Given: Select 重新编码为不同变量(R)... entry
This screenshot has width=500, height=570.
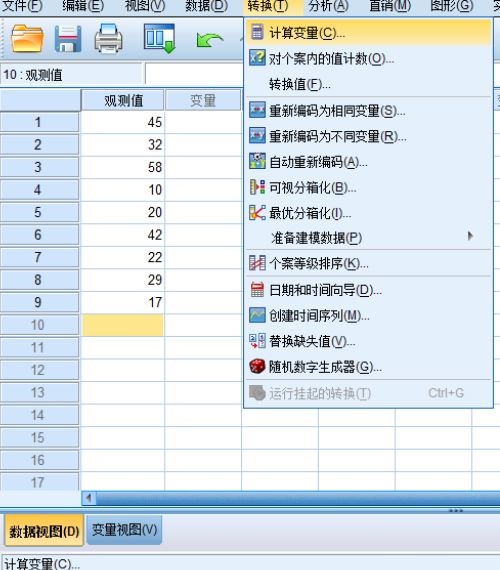Looking at the screenshot, I should pos(369,136).
